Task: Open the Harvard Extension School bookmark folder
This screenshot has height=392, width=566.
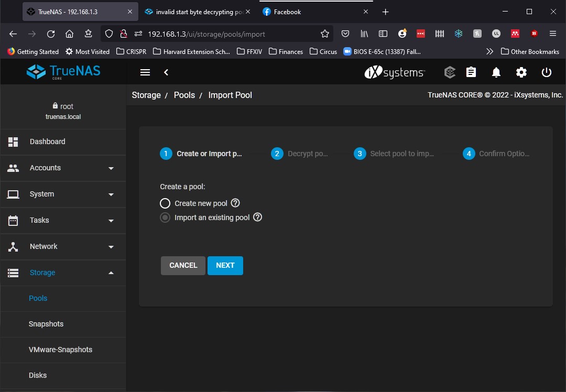Action: tap(192, 51)
